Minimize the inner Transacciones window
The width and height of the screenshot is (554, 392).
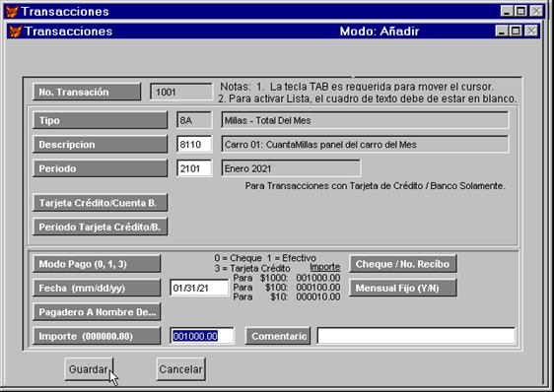click(502, 32)
